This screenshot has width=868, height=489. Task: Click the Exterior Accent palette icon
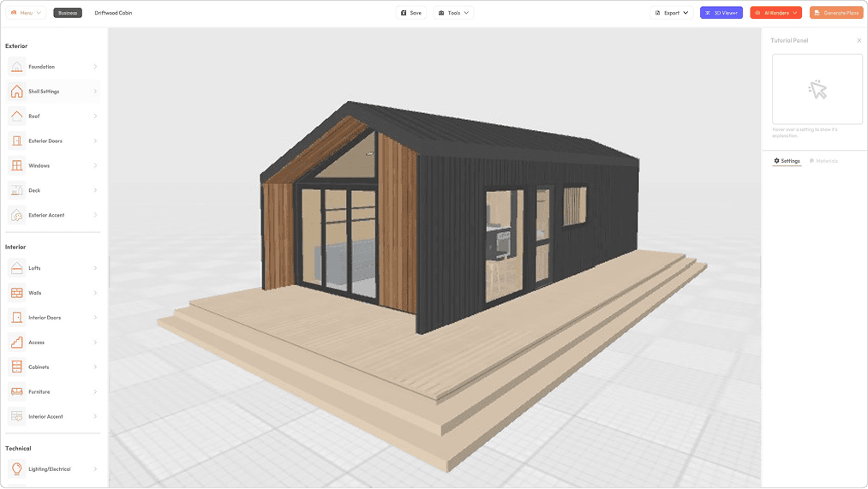[x=16, y=215]
